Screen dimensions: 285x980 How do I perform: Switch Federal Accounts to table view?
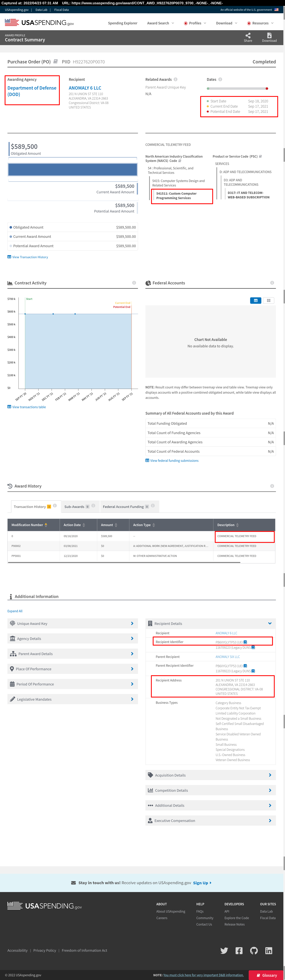256,300
